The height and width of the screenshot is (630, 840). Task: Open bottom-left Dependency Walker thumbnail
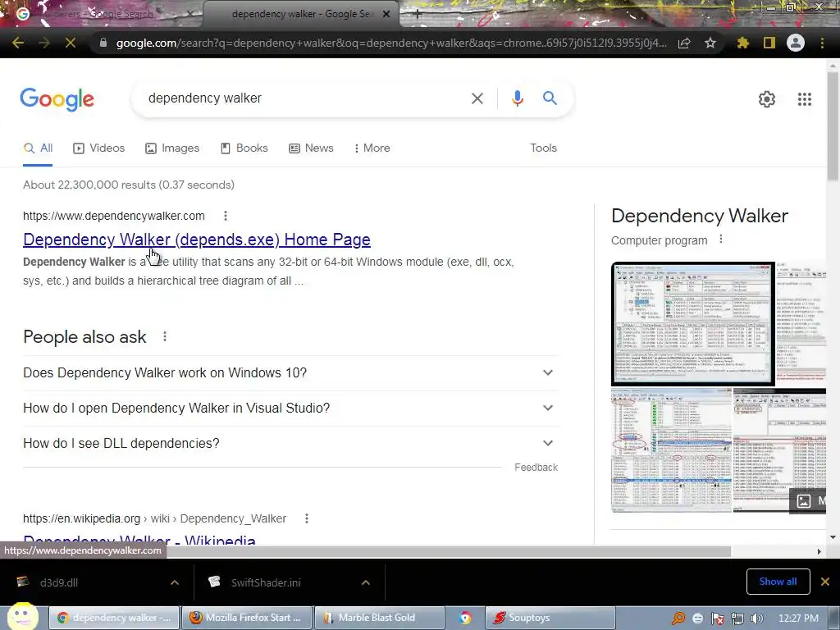coord(671,450)
